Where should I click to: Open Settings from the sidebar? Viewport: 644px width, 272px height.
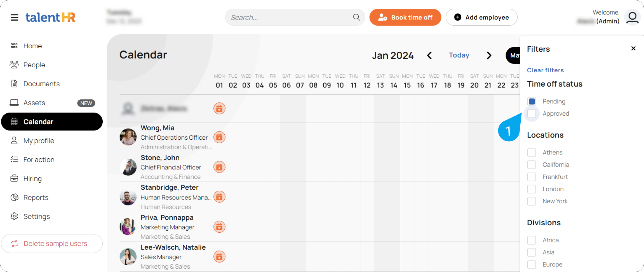36,216
